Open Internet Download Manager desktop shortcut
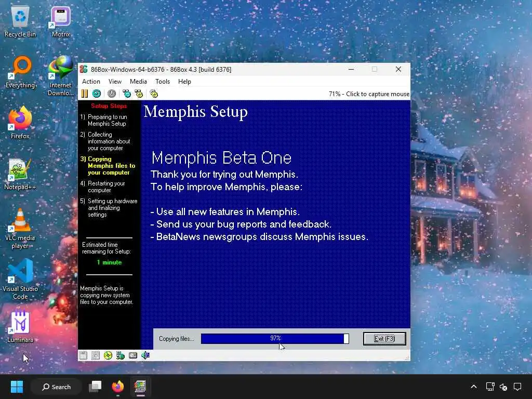The height and width of the screenshot is (399, 532). [x=61, y=76]
